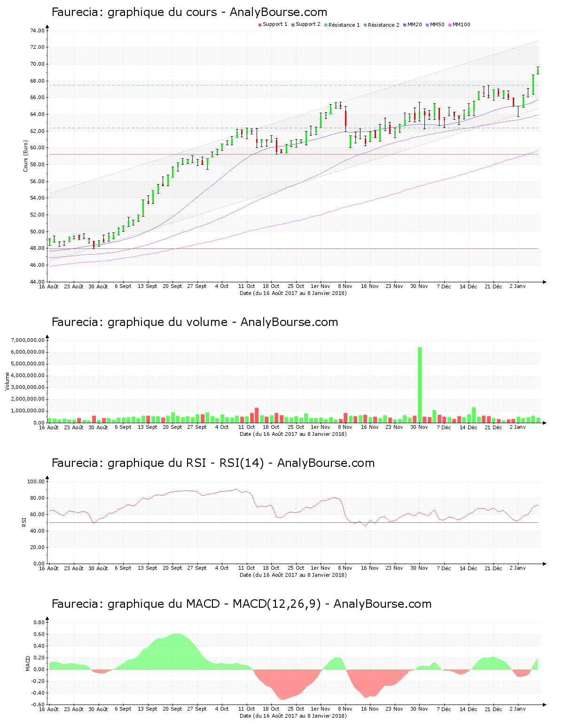Click the 20.00 value on the RSI axis

[37, 547]
